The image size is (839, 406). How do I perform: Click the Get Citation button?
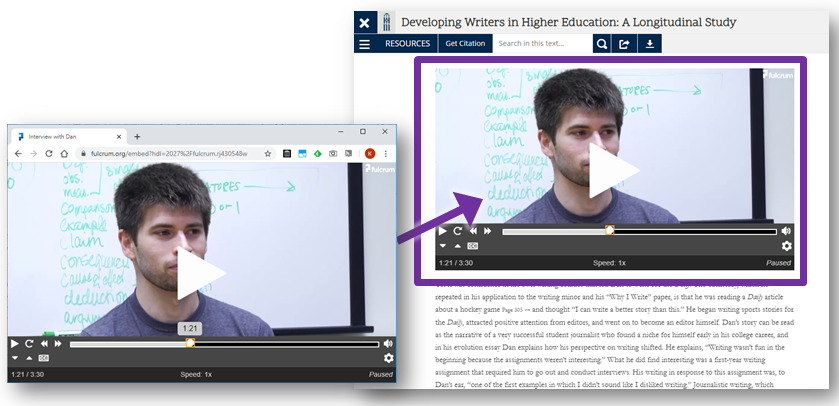(x=464, y=44)
